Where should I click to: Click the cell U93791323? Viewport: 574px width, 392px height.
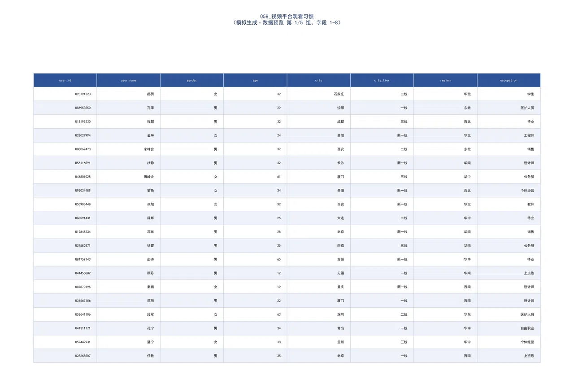pos(65,94)
